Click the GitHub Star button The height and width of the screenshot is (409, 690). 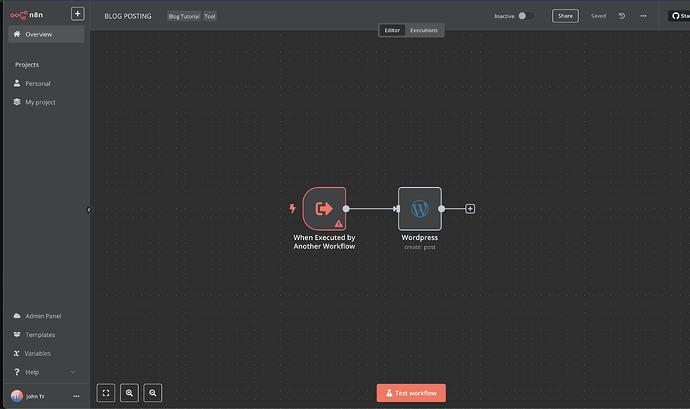pyautogui.click(x=679, y=16)
